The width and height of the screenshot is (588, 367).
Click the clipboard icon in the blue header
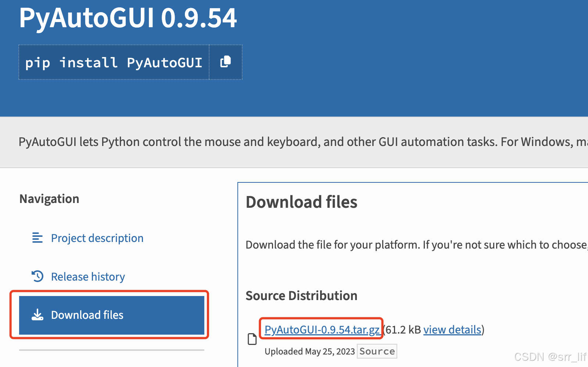pos(225,62)
